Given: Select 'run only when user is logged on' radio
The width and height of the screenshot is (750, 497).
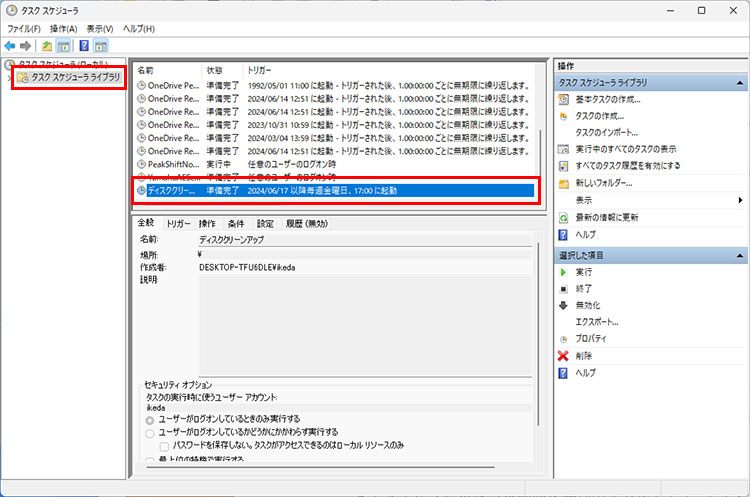Looking at the screenshot, I should pos(150,418).
